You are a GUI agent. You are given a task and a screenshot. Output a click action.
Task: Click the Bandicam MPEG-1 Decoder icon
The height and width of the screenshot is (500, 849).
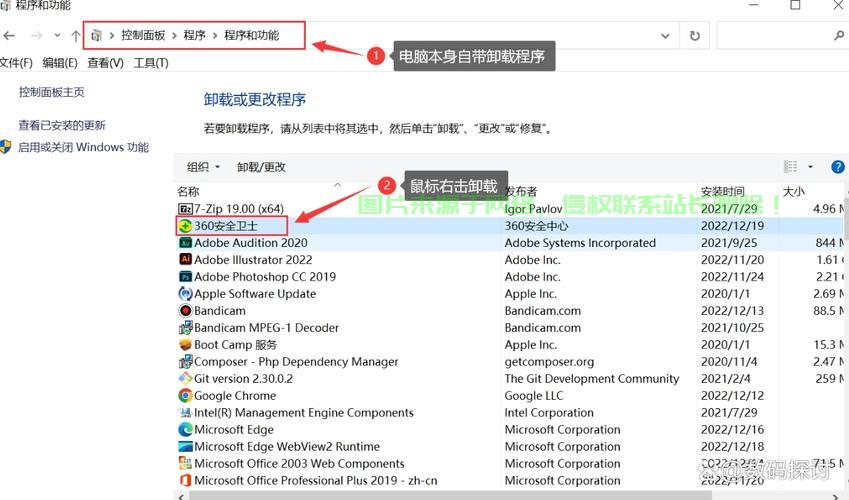pos(185,328)
